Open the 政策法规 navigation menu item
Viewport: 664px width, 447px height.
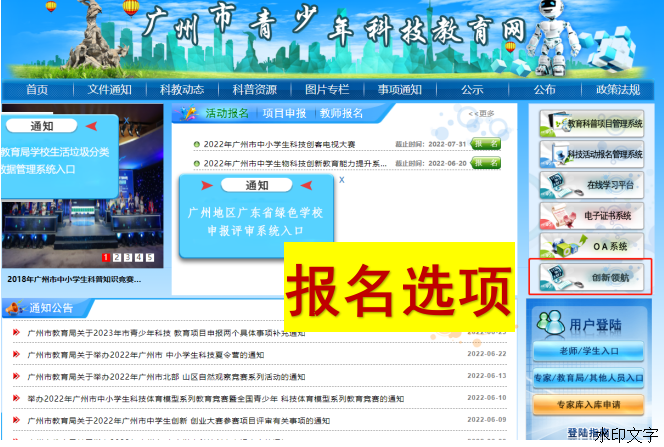(x=617, y=90)
